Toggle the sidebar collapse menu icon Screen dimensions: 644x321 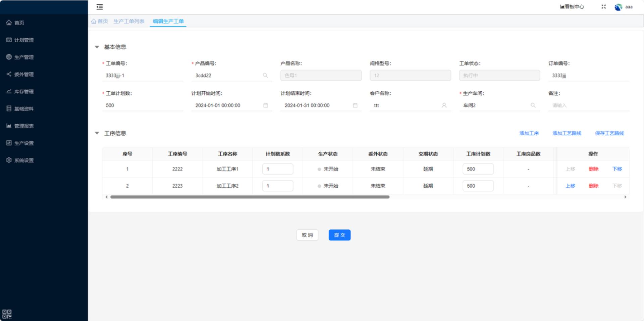coord(100,7)
